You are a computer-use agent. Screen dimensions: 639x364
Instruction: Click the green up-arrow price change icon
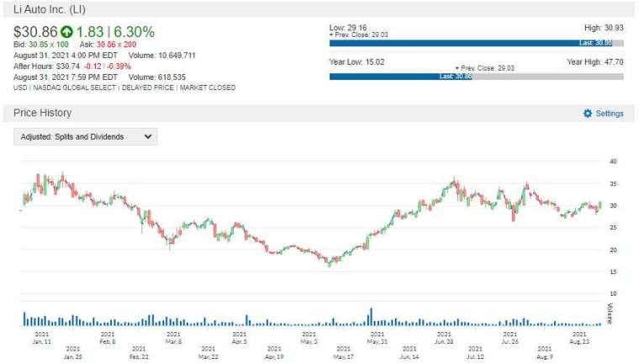(x=66, y=31)
